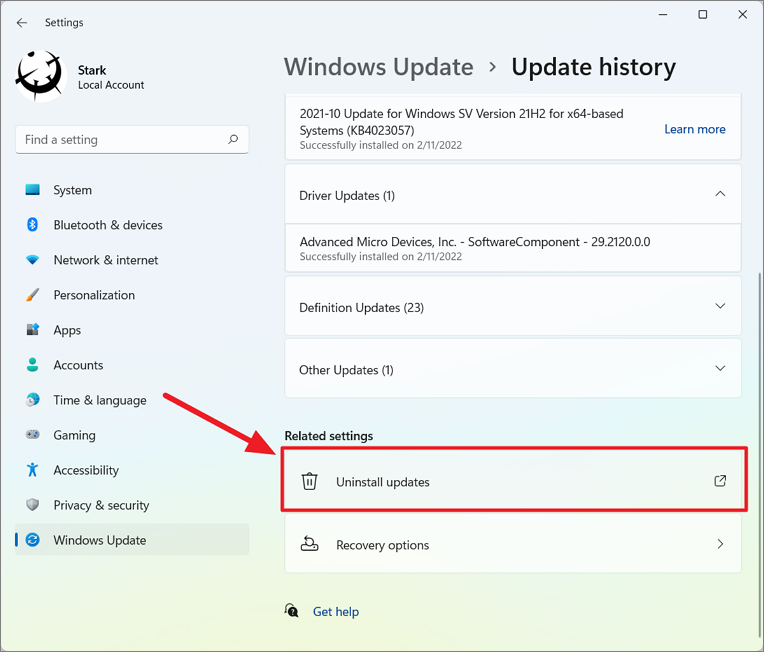Click the Bluetooth & devices icon
The height and width of the screenshot is (652, 764).
pos(33,225)
